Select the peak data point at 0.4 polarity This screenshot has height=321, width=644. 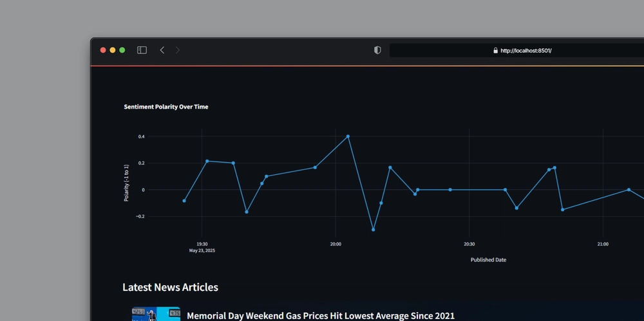[348, 136]
